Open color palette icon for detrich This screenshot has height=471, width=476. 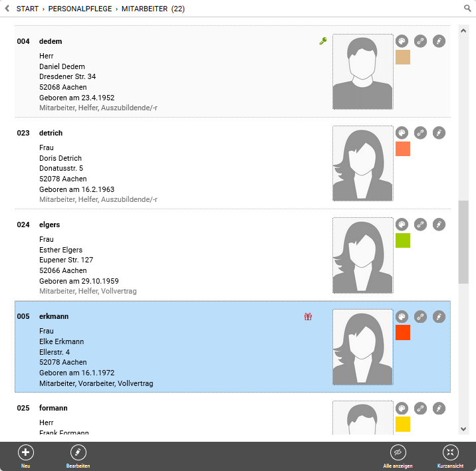(x=402, y=133)
